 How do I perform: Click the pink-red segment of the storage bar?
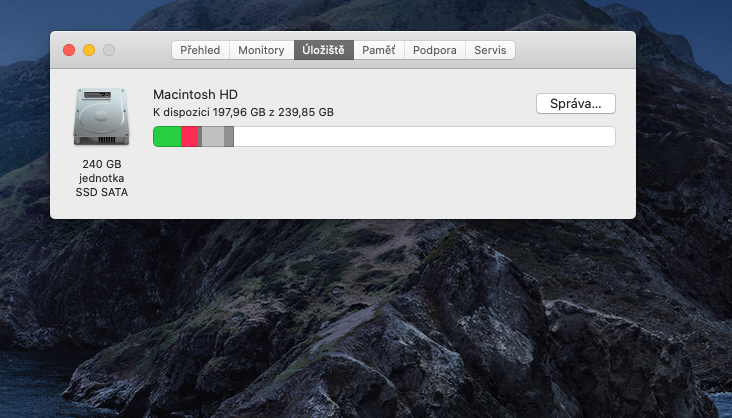(189, 137)
